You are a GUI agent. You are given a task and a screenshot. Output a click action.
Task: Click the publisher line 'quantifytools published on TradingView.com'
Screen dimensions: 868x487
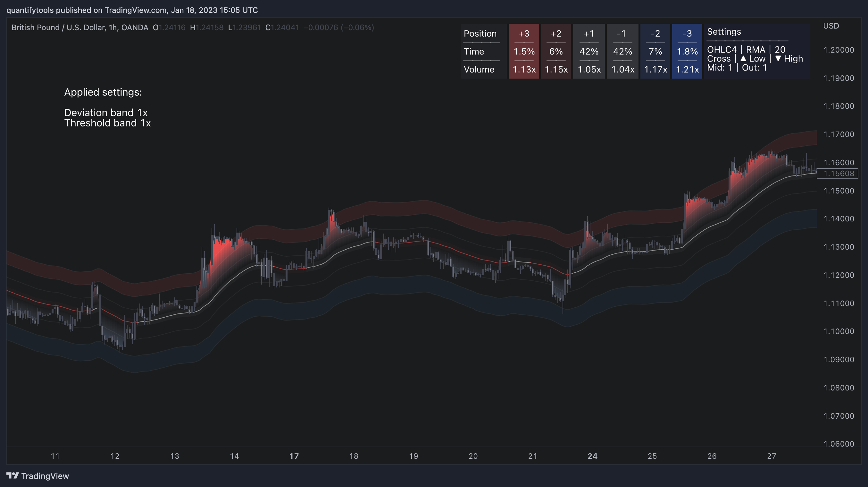tap(87, 10)
